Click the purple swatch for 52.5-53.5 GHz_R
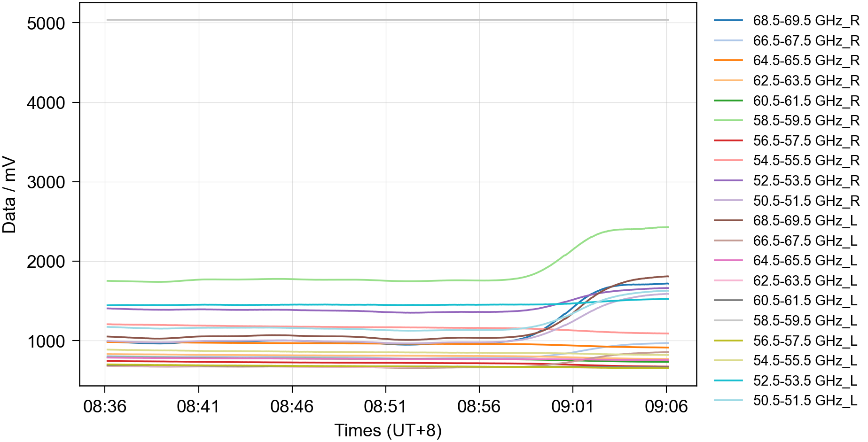The image size is (868, 442). (x=728, y=181)
